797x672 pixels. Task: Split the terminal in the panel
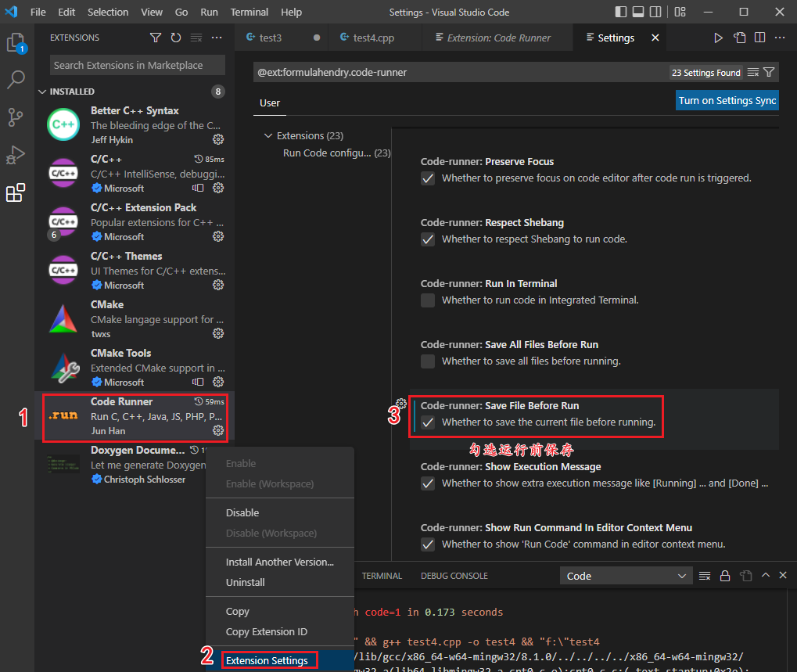745,575
